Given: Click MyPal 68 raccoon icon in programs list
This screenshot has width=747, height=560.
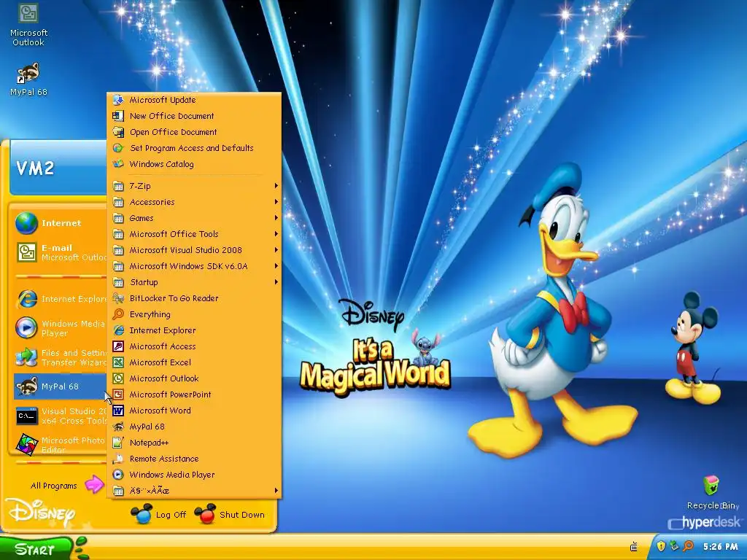Looking at the screenshot, I should pyautogui.click(x=118, y=427).
